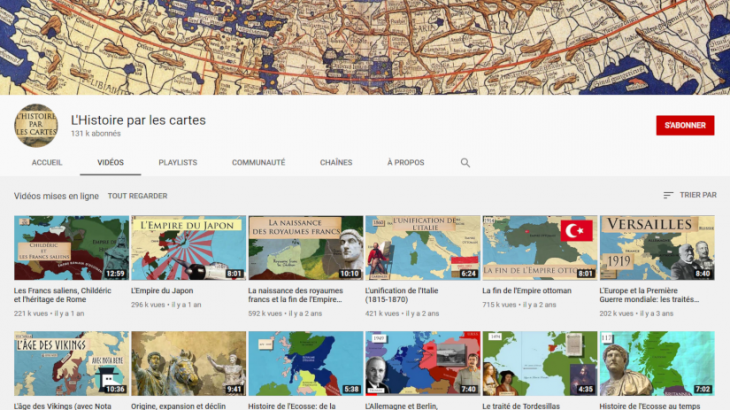This screenshot has width=730, height=410.
Task: Click La fin de l'Empire ottoman title
Action: tap(527, 291)
